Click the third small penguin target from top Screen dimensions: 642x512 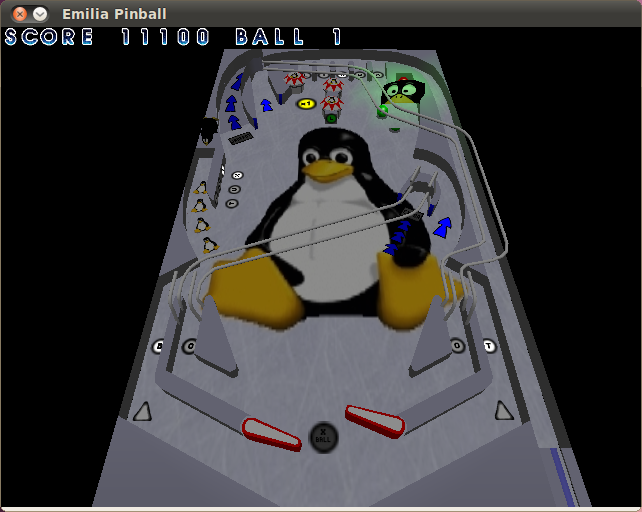click(202, 225)
